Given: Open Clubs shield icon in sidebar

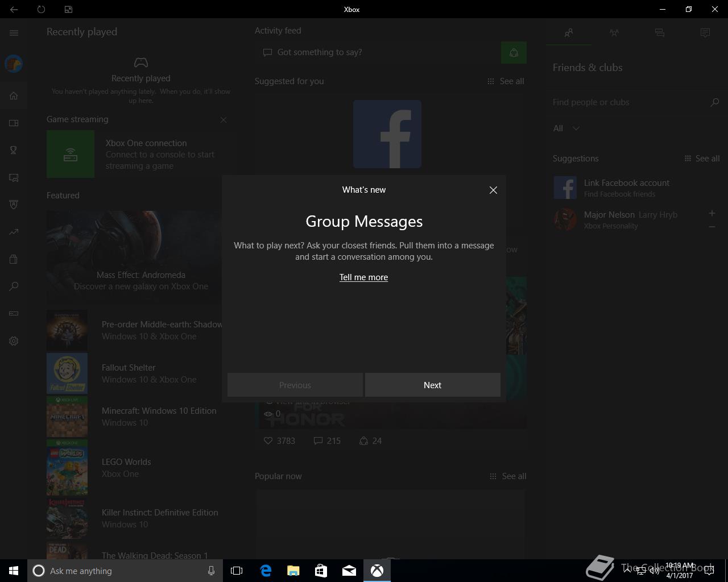Looking at the screenshot, I should pos(14,205).
